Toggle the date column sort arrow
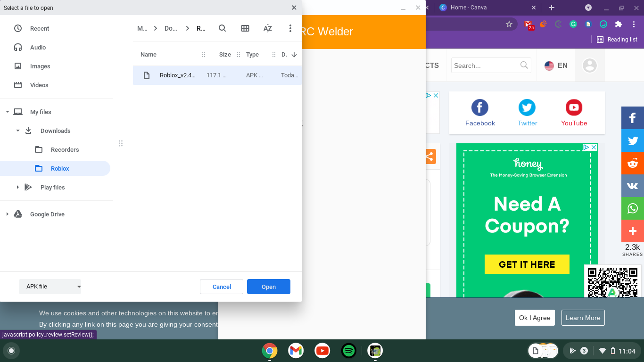Screen dimensions: 644x362 (x=294, y=55)
